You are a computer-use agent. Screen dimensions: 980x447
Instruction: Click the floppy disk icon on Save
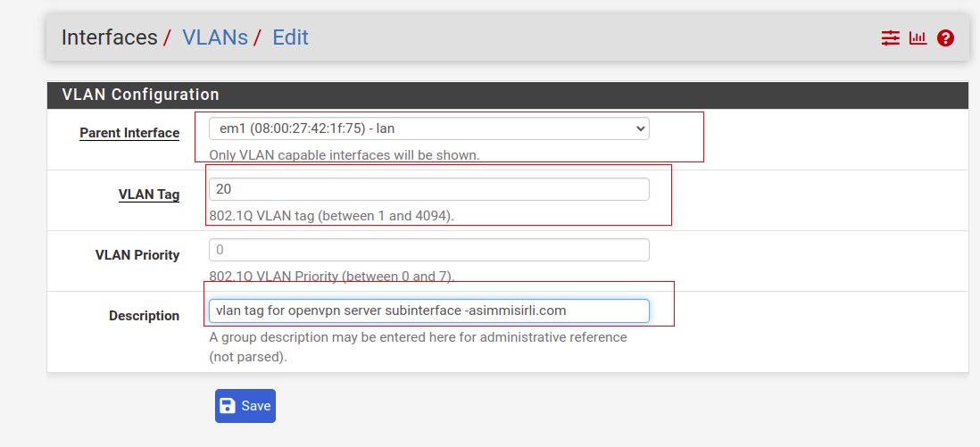tap(228, 406)
